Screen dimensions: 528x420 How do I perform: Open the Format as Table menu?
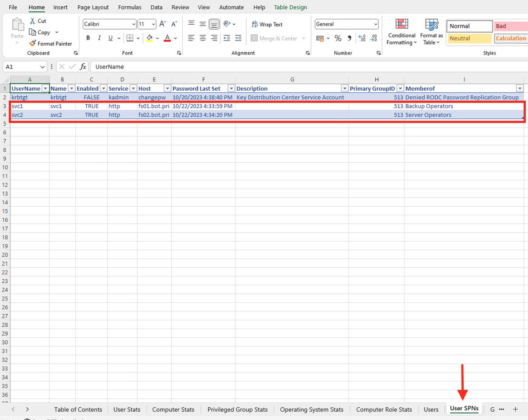pyautogui.click(x=431, y=32)
